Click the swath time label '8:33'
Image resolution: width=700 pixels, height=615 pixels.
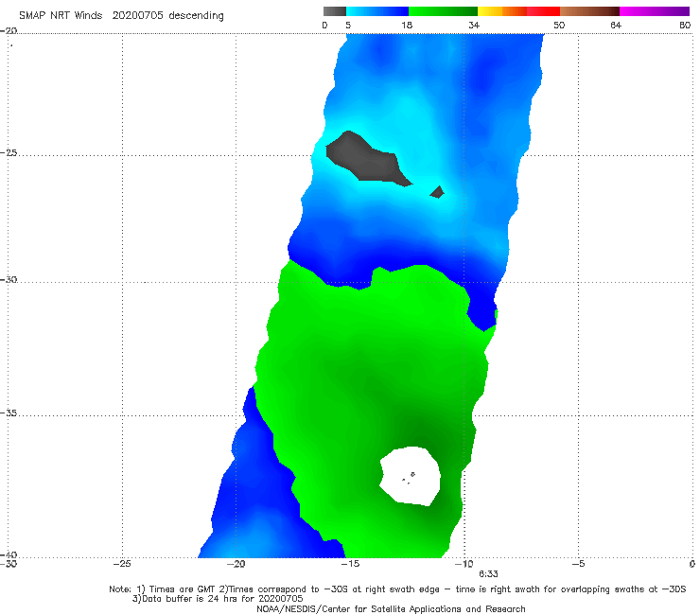(x=488, y=574)
